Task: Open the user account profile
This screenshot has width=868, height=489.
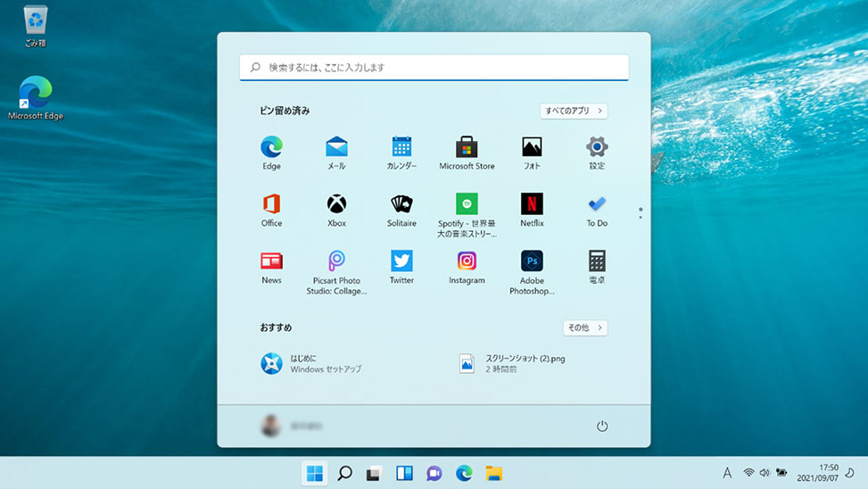Action: click(292, 426)
